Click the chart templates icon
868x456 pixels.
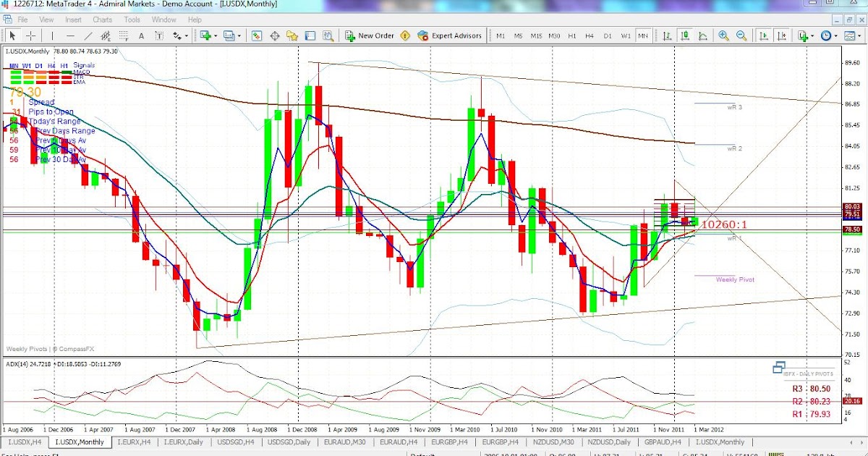click(x=850, y=35)
